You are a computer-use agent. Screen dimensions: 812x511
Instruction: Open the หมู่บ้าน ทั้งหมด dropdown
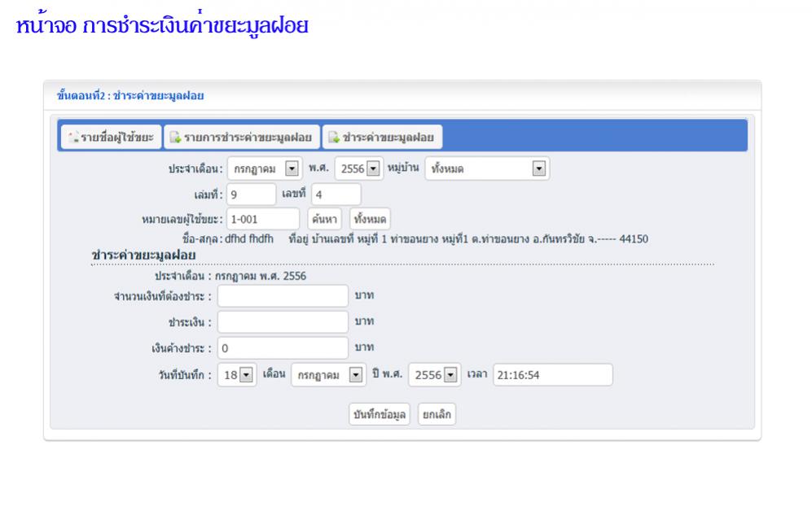[x=487, y=168]
